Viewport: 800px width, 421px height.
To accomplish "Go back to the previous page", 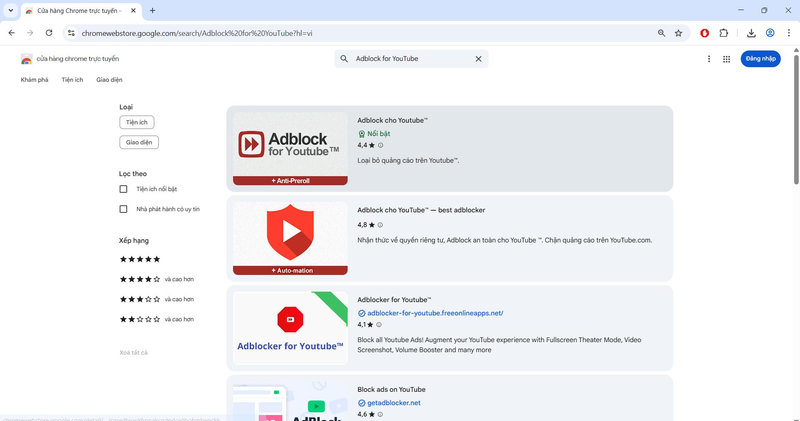I will click(11, 33).
